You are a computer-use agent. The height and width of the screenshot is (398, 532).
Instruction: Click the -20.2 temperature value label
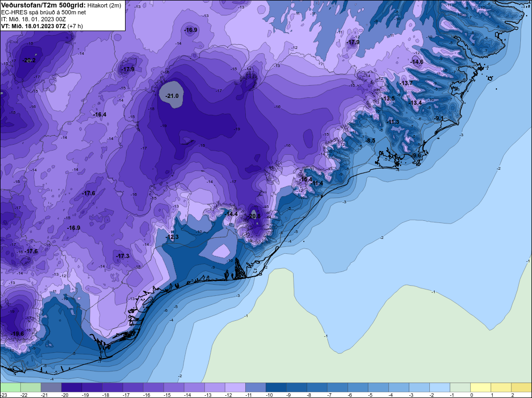point(29,61)
